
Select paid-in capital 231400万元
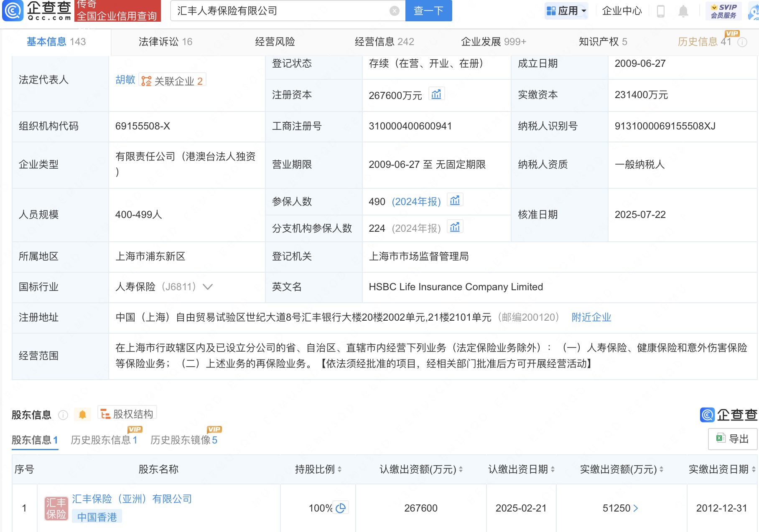tap(641, 95)
